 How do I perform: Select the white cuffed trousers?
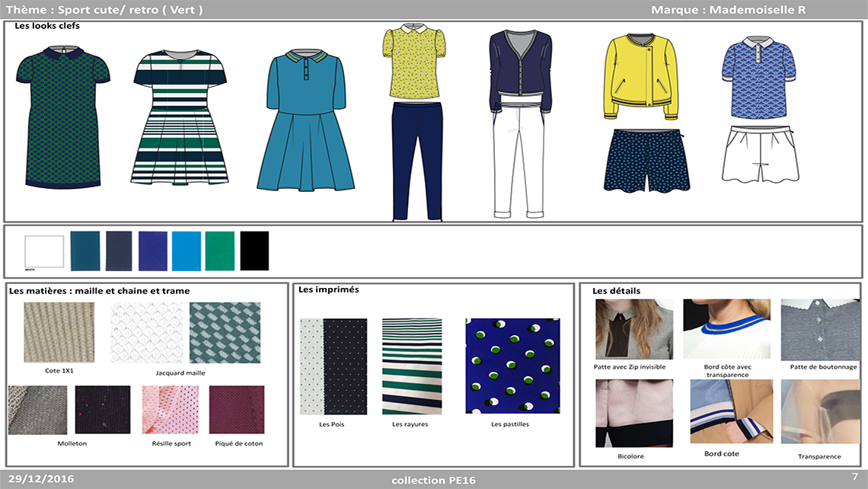(519, 162)
